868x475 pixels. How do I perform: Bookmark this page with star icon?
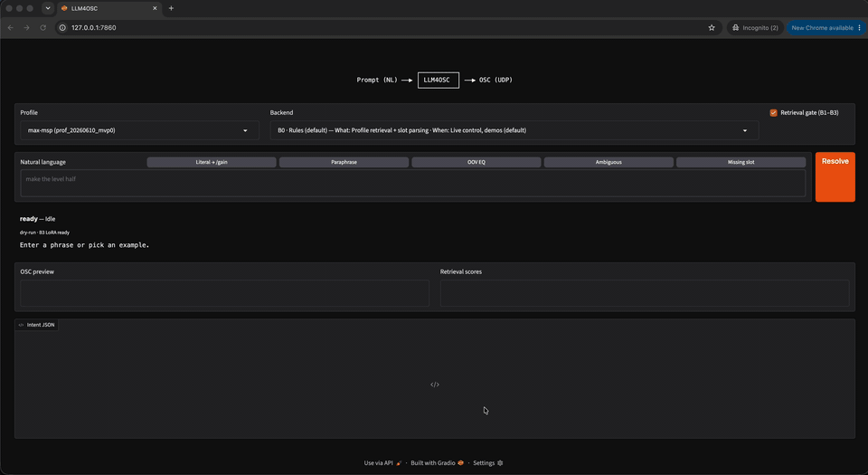tap(712, 28)
